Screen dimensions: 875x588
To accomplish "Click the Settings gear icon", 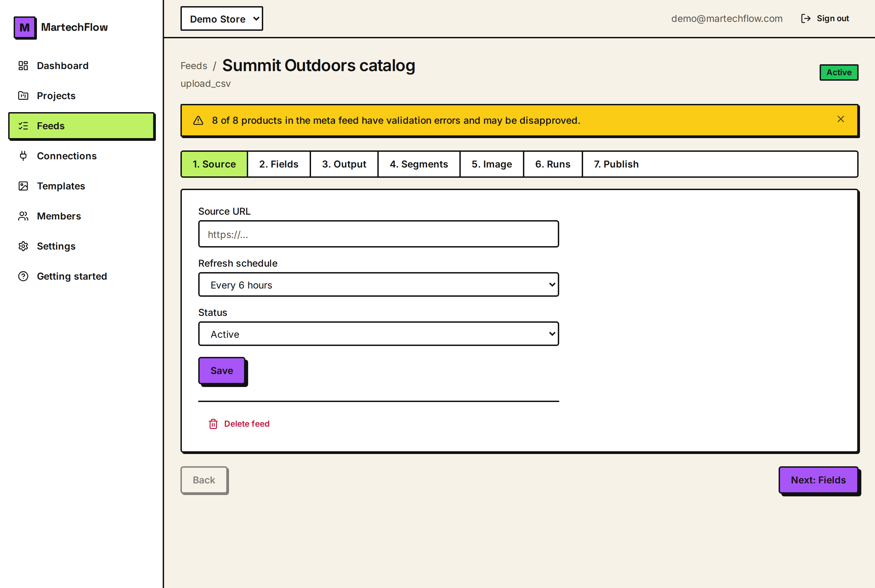I will click(x=23, y=246).
